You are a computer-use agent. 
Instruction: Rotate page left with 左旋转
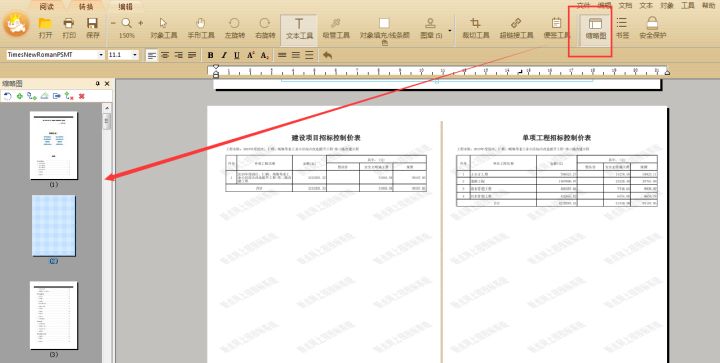click(x=234, y=28)
